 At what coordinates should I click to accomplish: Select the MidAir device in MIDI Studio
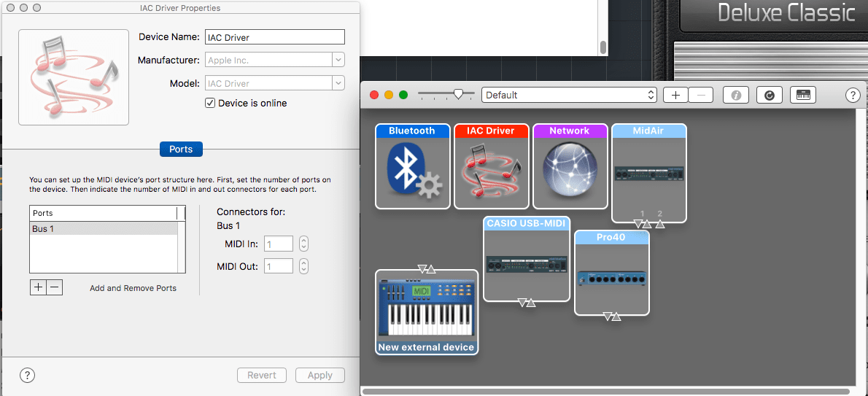648,174
